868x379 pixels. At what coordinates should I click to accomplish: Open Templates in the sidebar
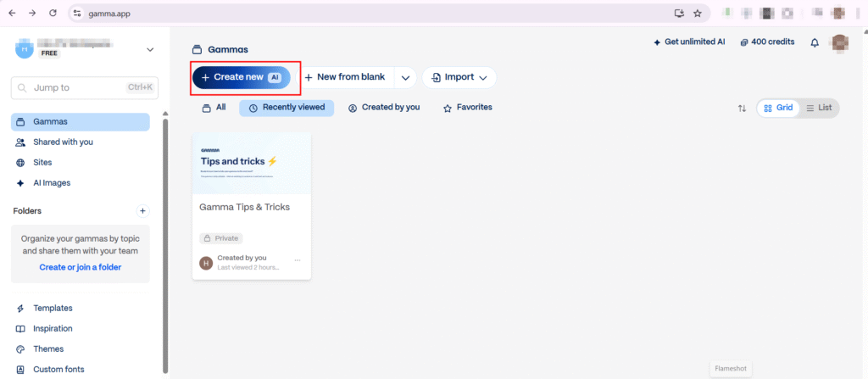[x=81, y=309]
